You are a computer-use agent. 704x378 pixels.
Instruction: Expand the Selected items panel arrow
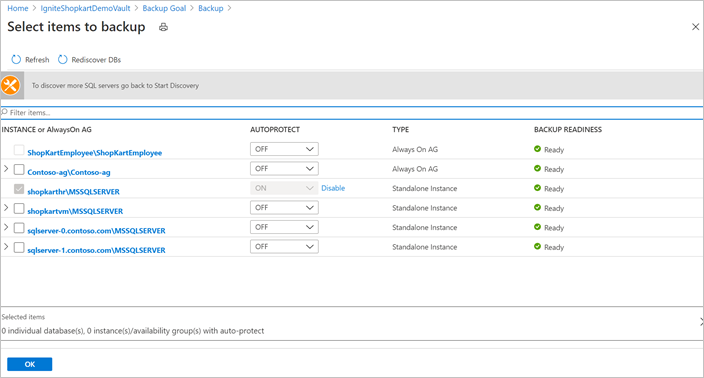[701, 321]
